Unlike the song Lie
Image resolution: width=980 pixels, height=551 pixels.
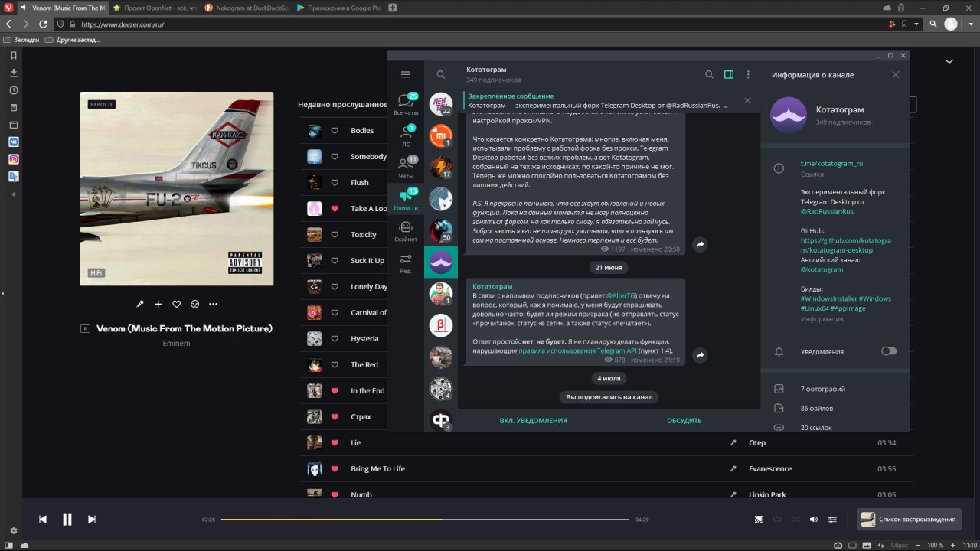click(335, 443)
